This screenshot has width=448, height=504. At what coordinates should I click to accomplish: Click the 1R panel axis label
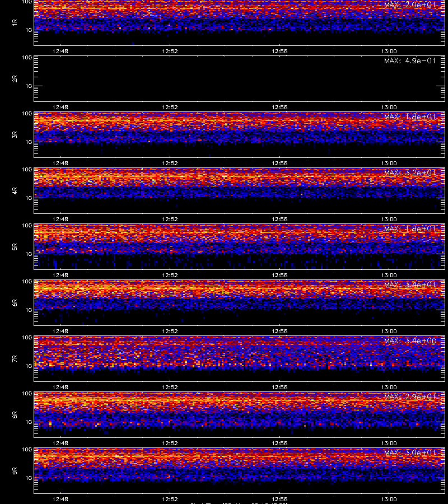(15, 22)
